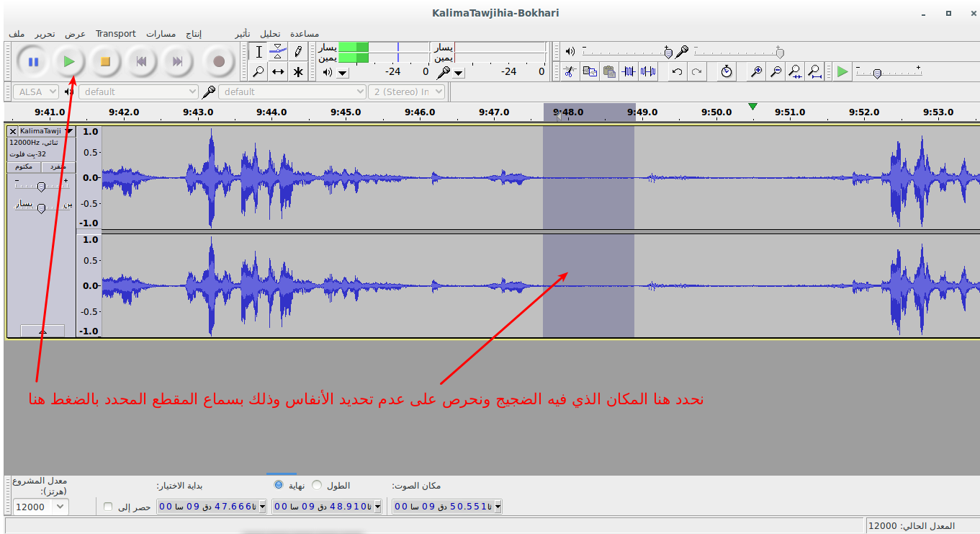Select the Draw pencil tool

(298, 52)
